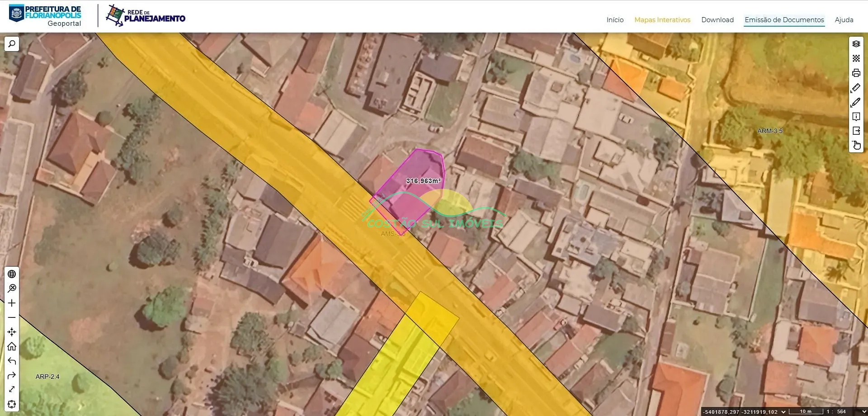Toggle the globe view icon

[12, 274]
